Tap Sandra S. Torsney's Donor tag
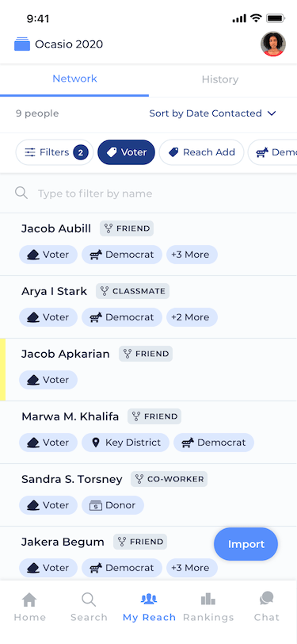 pyautogui.click(x=112, y=505)
